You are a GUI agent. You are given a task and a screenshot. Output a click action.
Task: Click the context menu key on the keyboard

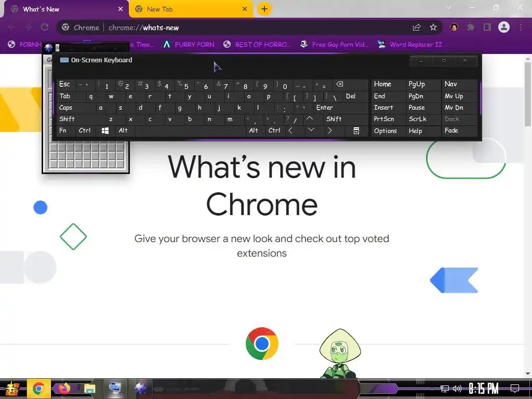tap(356, 130)
